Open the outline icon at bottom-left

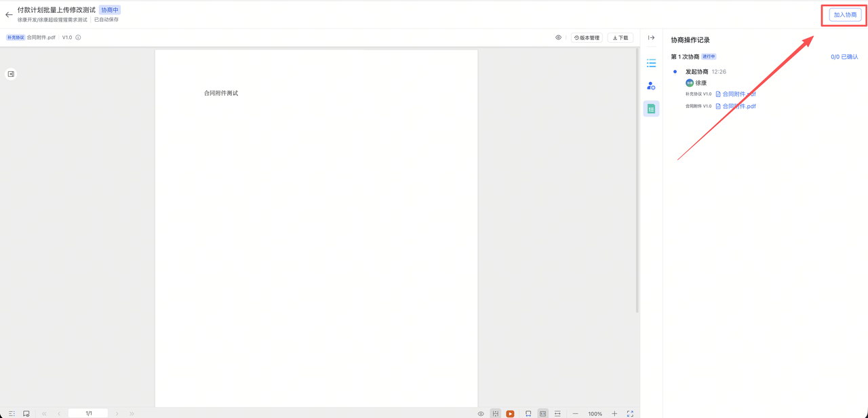(x=12, y=413)
